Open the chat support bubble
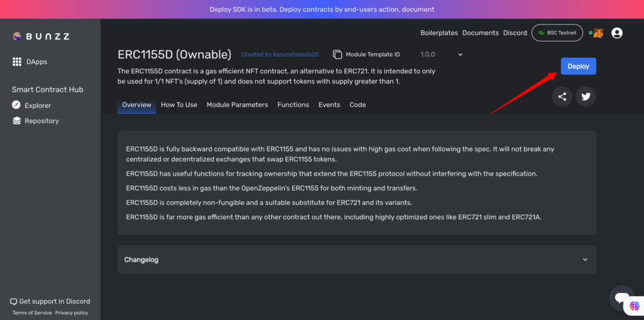 tap(622, 298)
